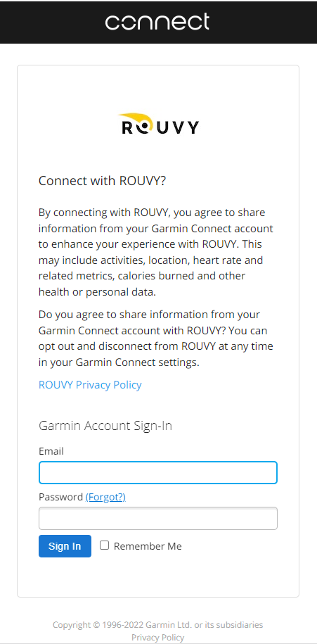The height and width of the screenshot is (644, 317).
Task: Click the Remember Me label text
Action: pyautogui.click(x=148, y=546)
